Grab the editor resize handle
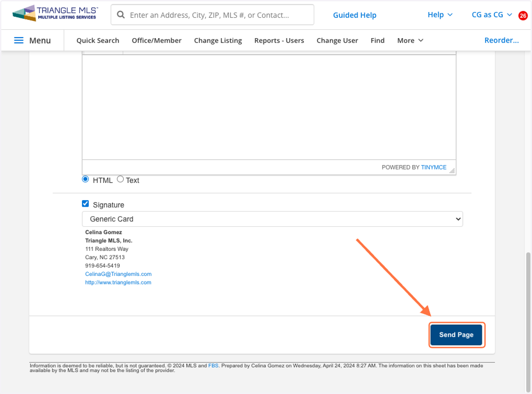The image size is (532, 394). click(452, 170)
